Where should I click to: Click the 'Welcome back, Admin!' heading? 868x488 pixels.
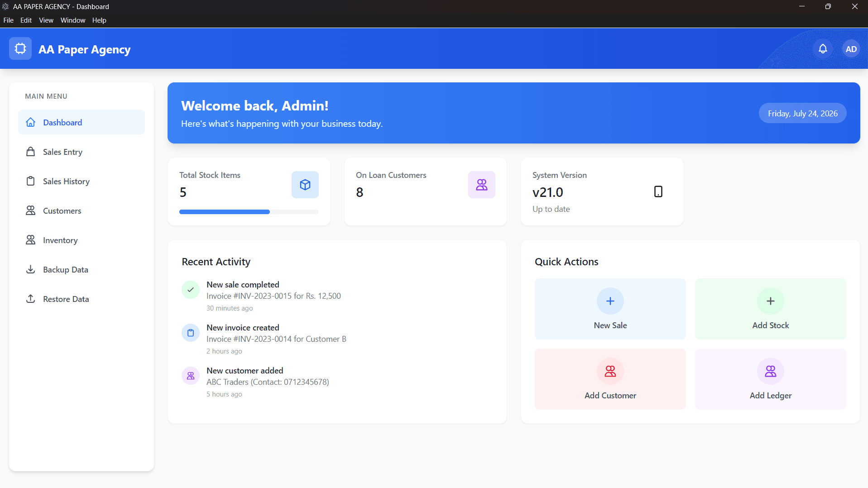255,105
